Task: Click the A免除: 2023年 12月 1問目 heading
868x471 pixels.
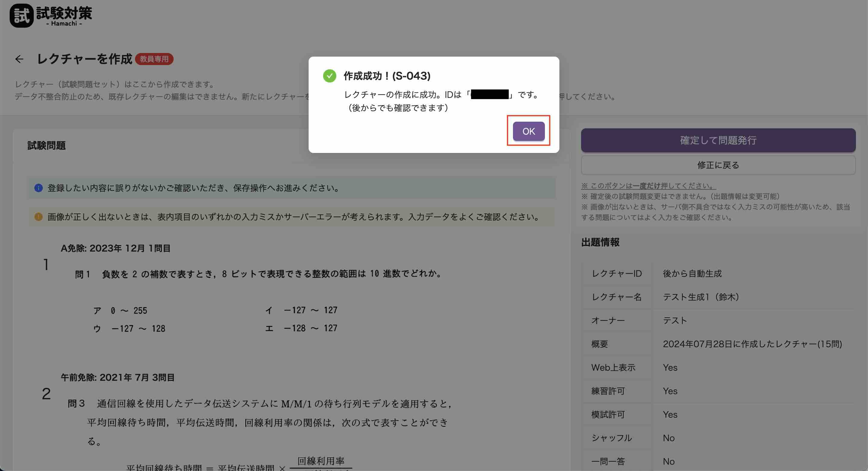Action: (x=115, y=248)
